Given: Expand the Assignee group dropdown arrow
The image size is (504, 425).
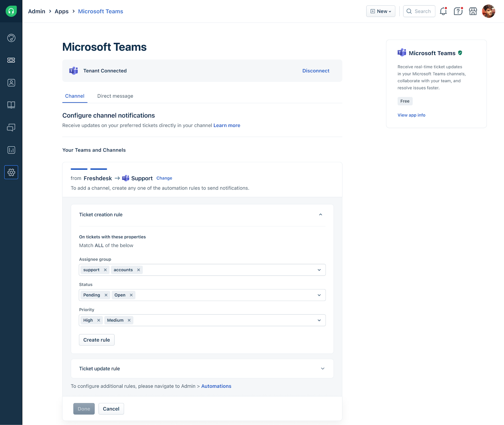Looking at the screenshot, I should click(319, 270).
